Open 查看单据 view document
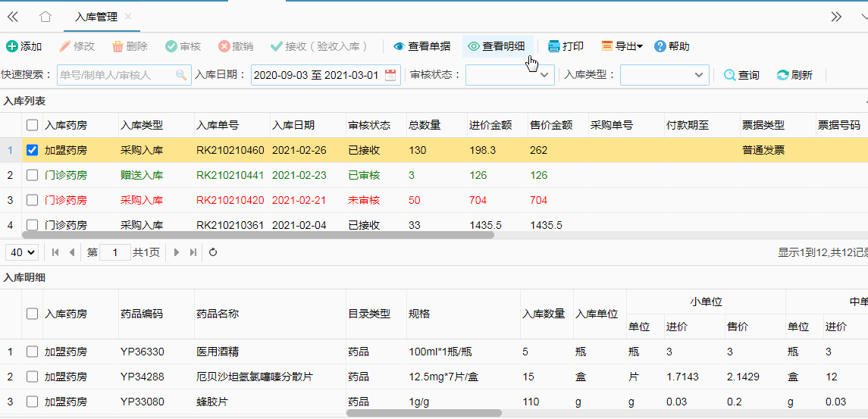The height and width of the screenshot is (419, 868). click(x=421, y=46)
